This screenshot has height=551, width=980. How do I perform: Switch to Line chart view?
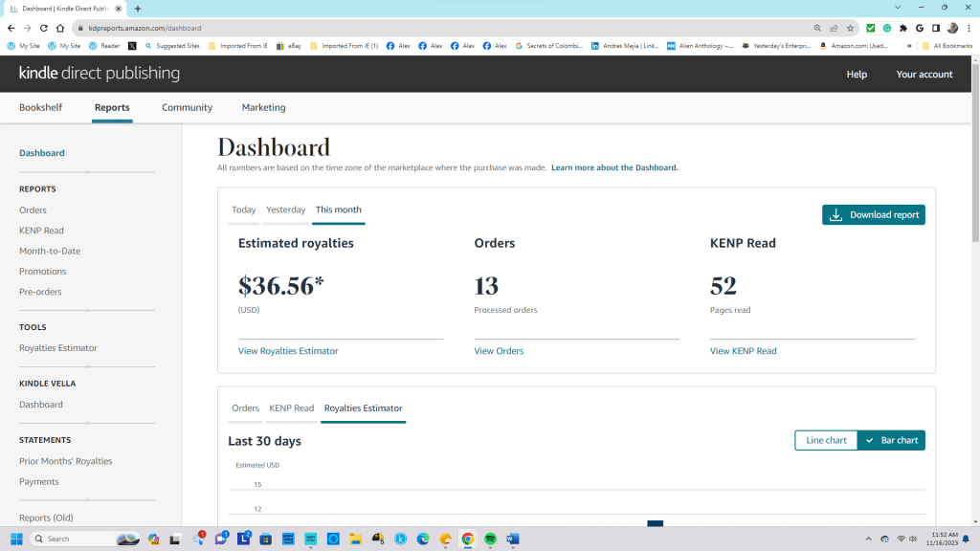[x=826, y=440]
